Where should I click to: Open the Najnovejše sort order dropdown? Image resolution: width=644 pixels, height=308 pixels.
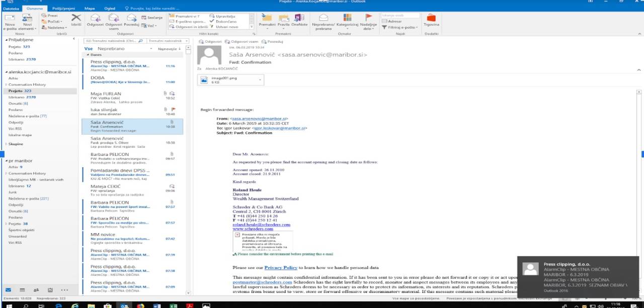(x=170, y=49)
